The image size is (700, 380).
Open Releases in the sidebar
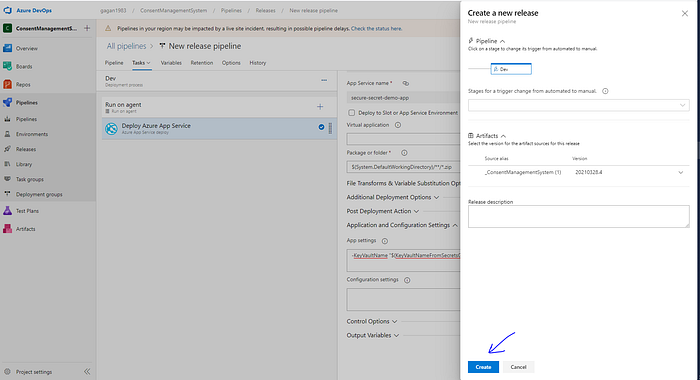tap(26, 149)
